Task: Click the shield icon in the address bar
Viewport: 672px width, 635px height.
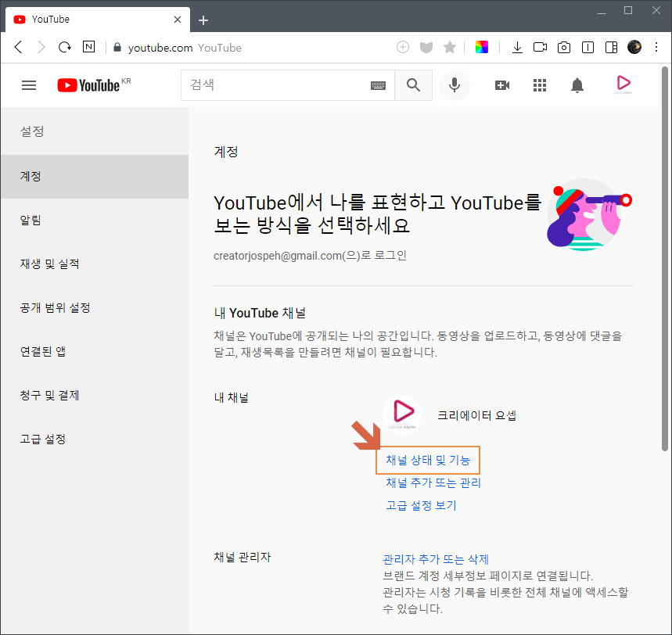Action: pyautogui.click(x=426, y=47)
